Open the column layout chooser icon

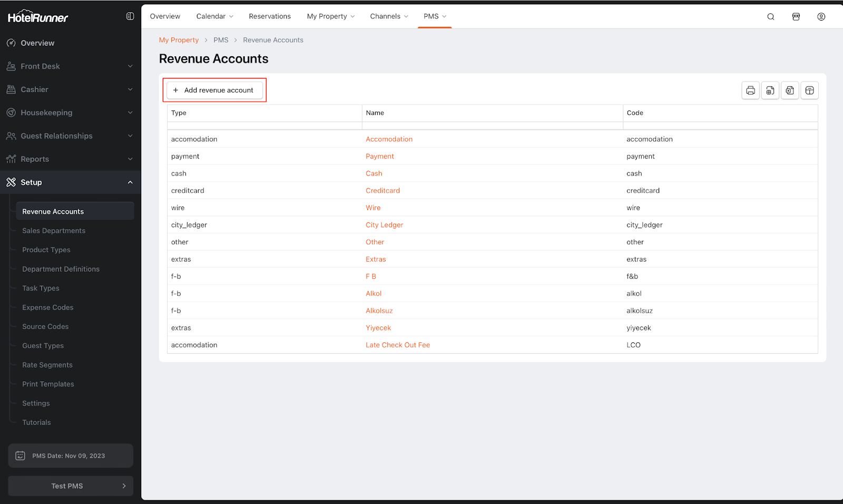click(809, 91)
